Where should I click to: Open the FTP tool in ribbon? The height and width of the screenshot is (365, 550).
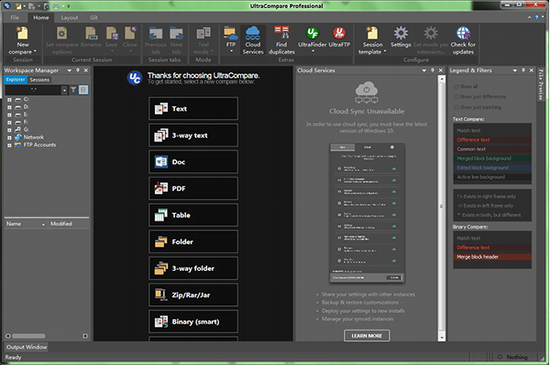pyautogui.click(x=230, y=39)
